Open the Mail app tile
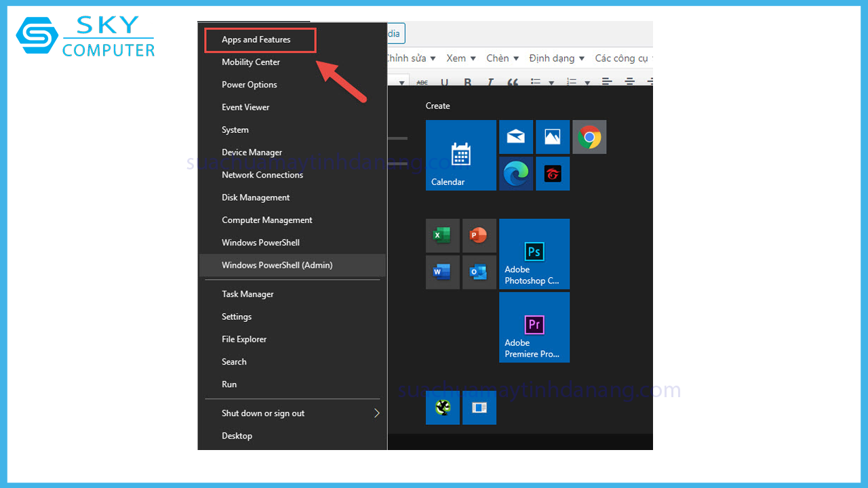Screen dimensions: 868x488 point(516,138)
